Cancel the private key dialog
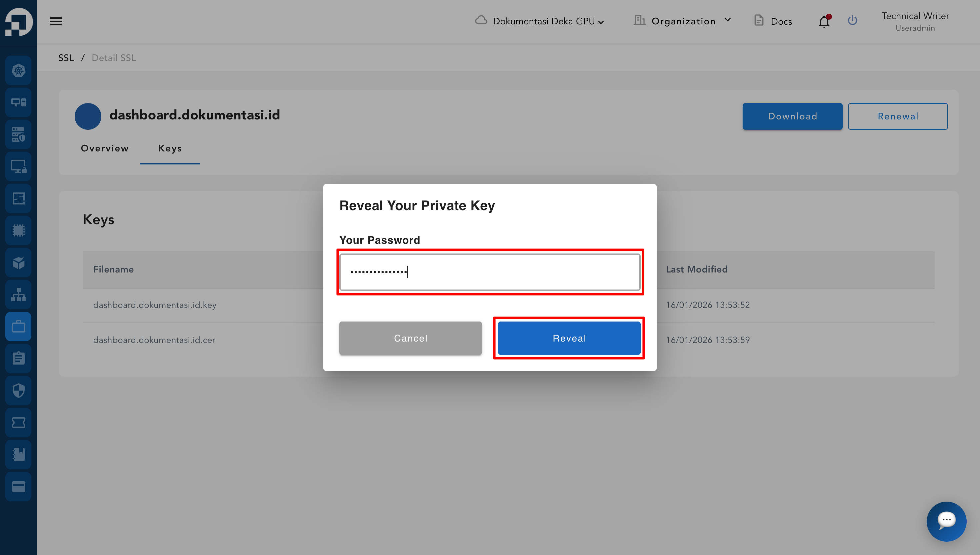The image size is (980, 555). (410, 338)
